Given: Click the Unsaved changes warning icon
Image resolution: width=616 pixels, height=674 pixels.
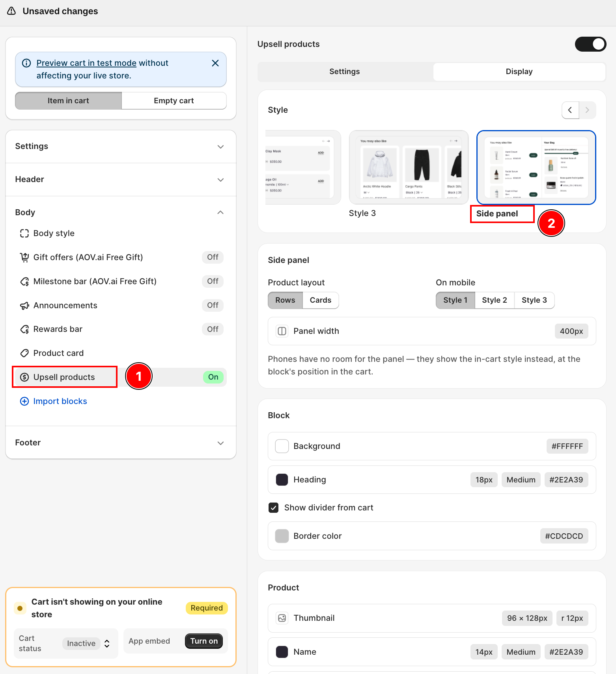Looking at the screenshot, I should point(11,11).
